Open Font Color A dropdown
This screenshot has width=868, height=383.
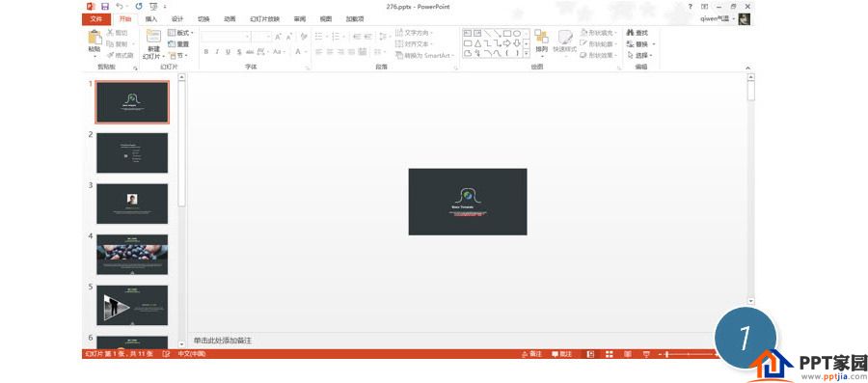tap(300, 51)
